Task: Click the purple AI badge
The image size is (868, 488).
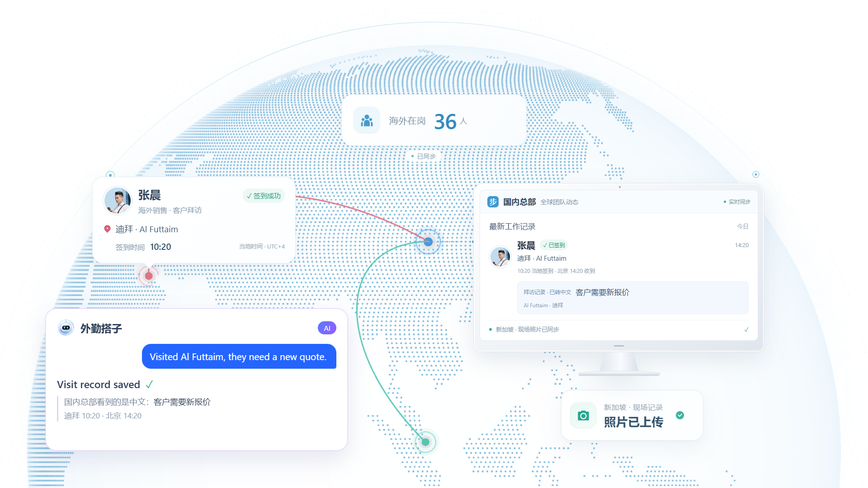Action: click(327, 328)
